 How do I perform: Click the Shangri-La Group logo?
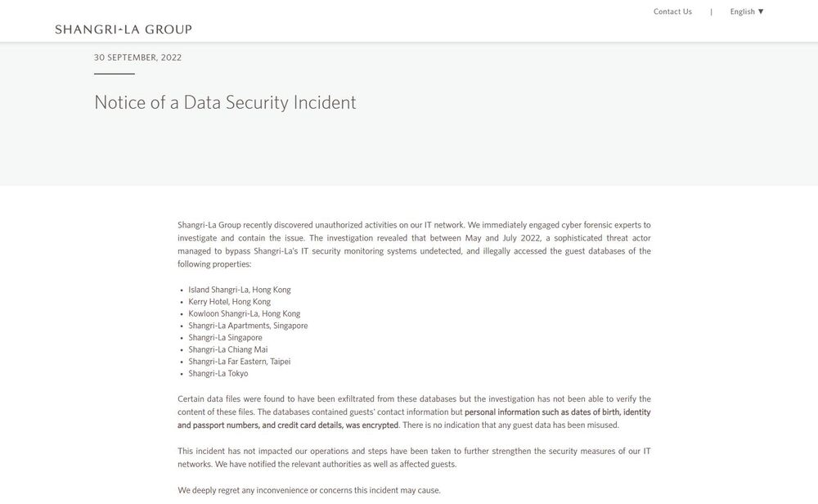pyautogui.click(x=124, y=29)
